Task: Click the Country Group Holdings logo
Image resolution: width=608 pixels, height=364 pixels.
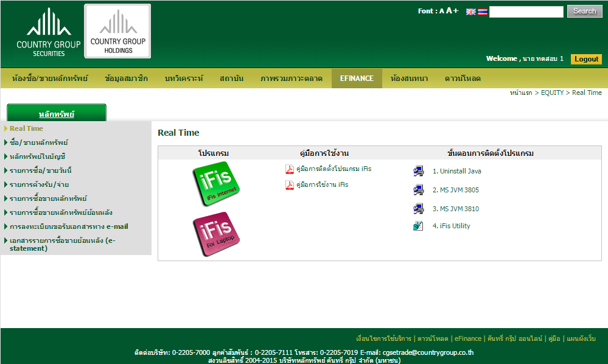Action: [117, 32]
